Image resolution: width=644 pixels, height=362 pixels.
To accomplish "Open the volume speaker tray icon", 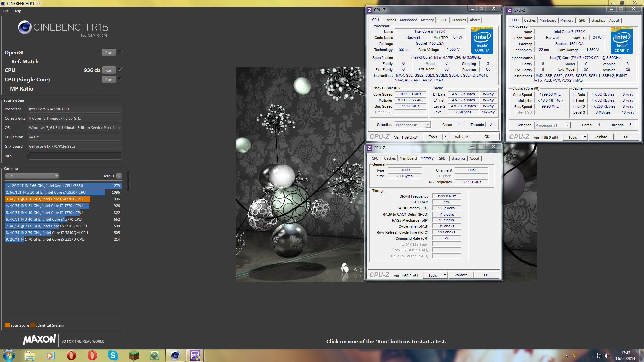I will click(x=607, y=356).
